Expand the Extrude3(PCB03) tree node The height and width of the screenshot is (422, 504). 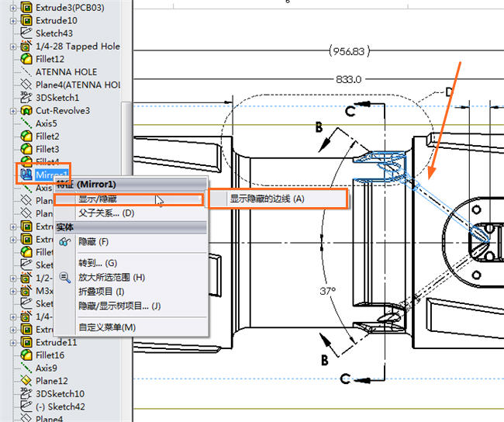[x=13, y=7]
